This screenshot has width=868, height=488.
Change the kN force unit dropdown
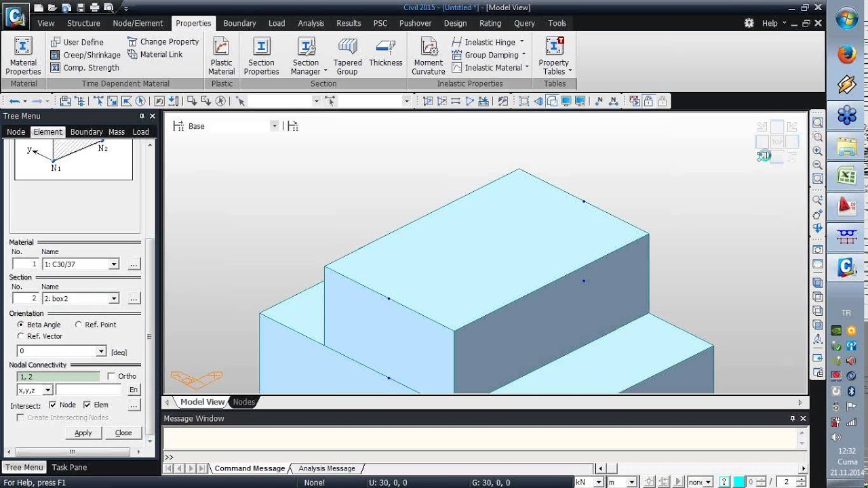pos(599,482)
